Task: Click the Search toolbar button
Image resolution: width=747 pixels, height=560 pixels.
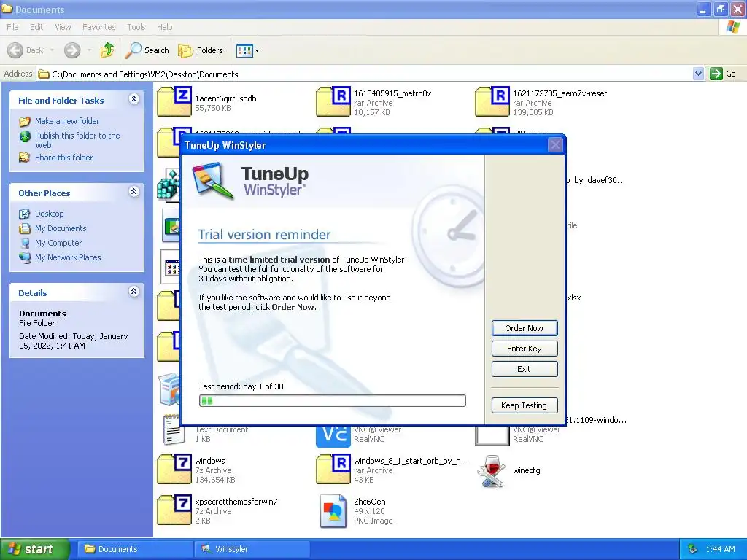Action: [147, 50]
